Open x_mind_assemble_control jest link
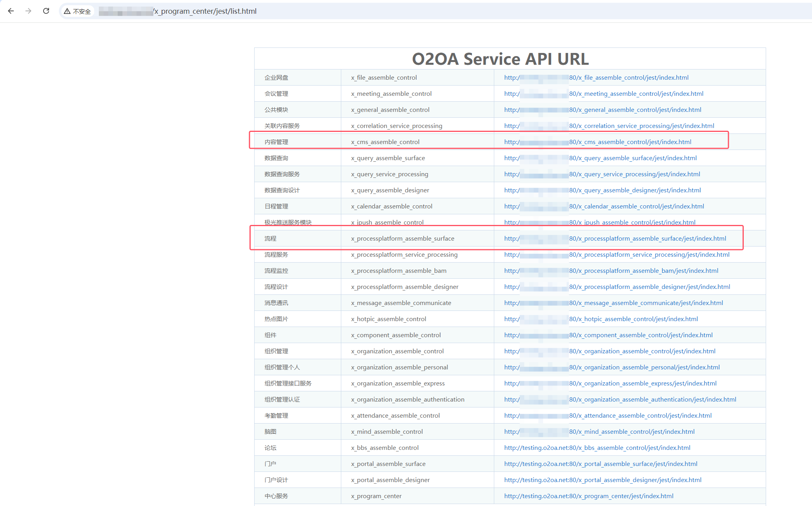Screen dimensions: 812x506 pos(632,432)
